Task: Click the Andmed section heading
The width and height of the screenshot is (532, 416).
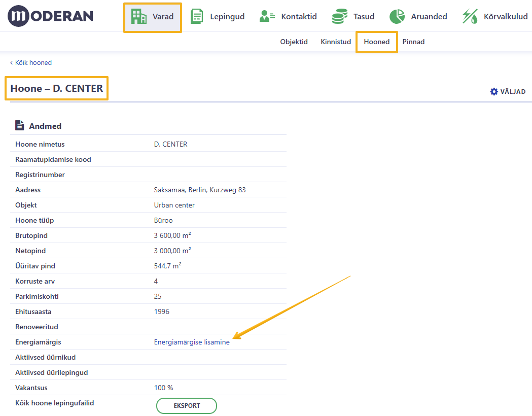Action: 45,126
